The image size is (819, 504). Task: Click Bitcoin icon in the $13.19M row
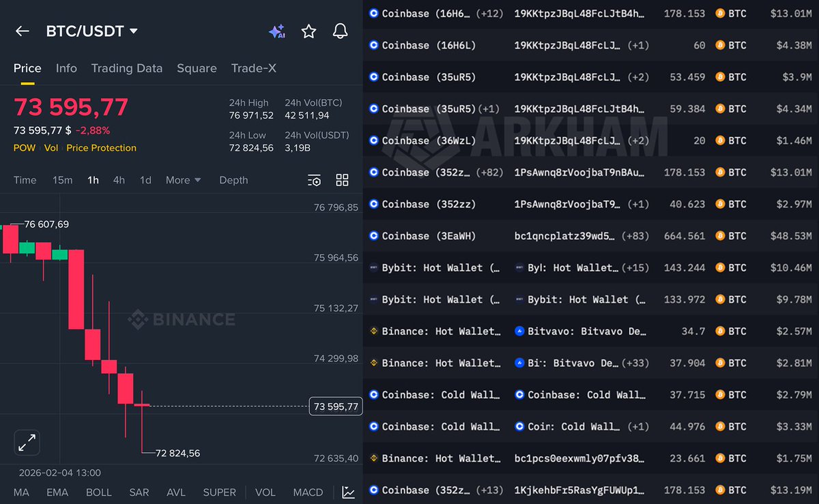click(719, 490)
